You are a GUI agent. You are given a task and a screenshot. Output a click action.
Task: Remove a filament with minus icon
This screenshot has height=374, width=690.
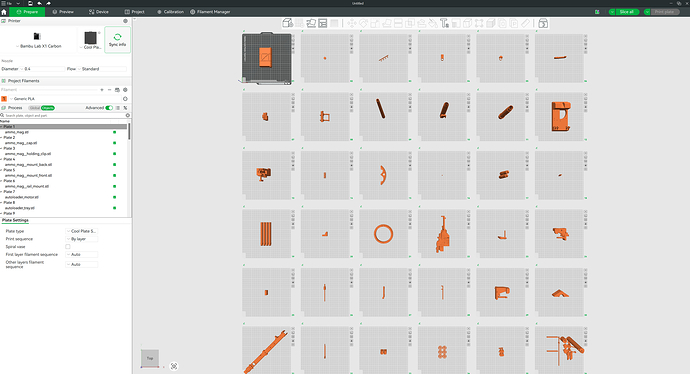tap(110, 90)
